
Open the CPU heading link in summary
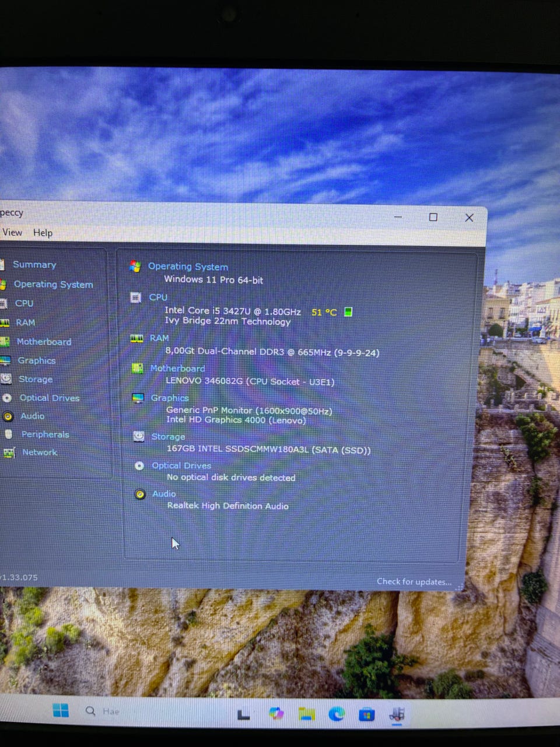[x=158, y=297]
